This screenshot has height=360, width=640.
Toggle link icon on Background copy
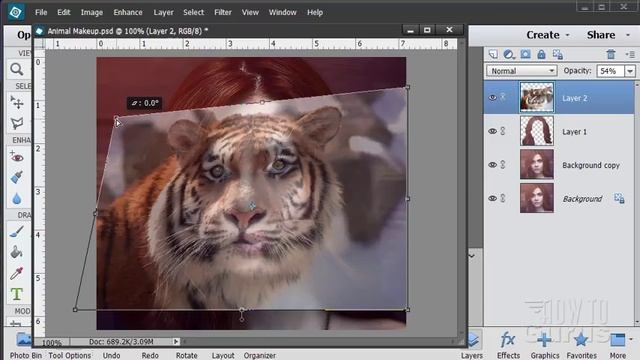503,164
